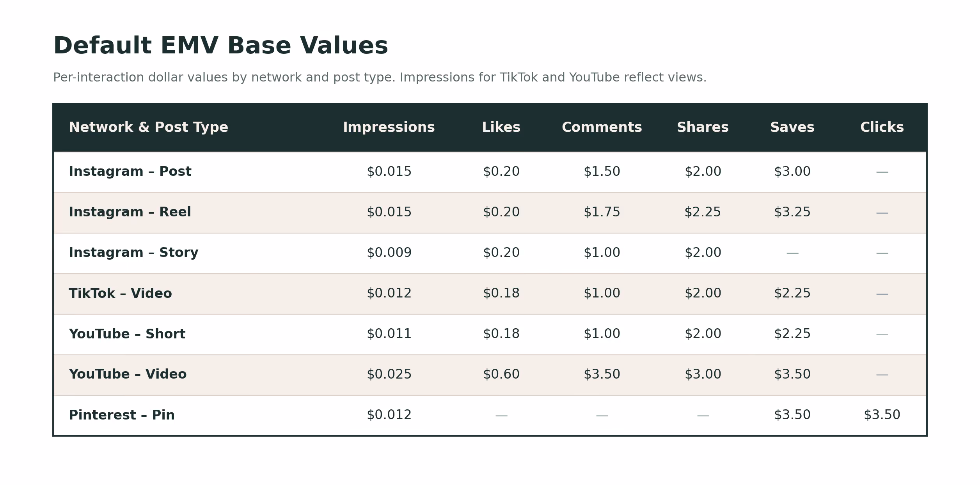Select the Saves column header

pos(792,127)
